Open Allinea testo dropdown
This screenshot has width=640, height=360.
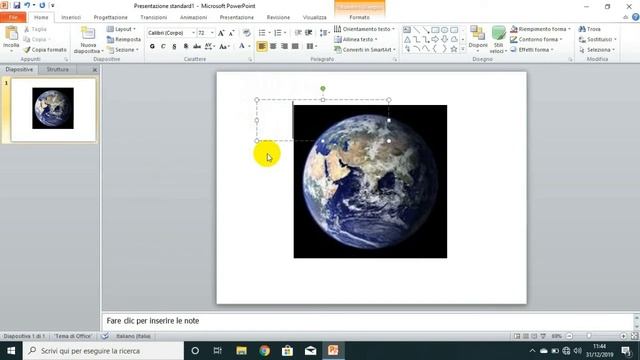pyautogui.click(x=356, y=40)
